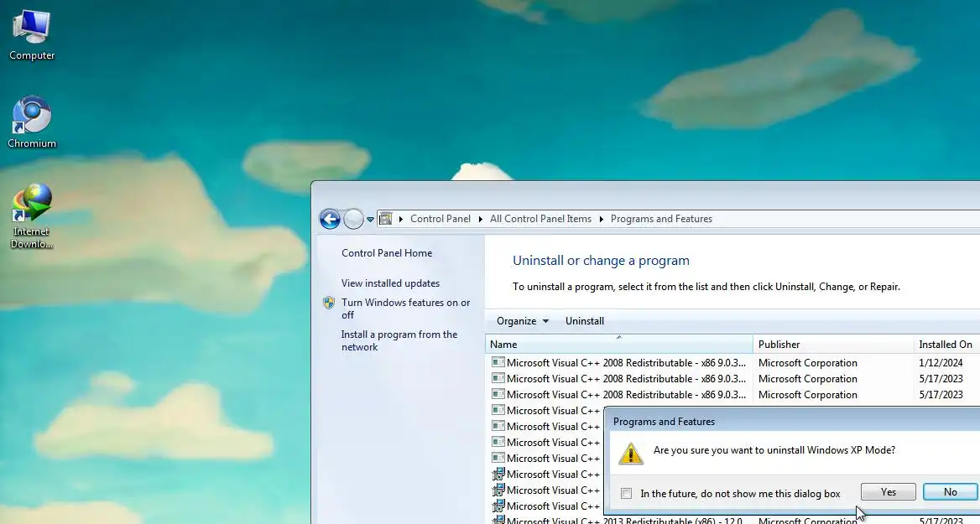Open the Internet Download Manager desktop shortcut
The width and height of the screenshot is (980, 524).
(x=32, y=216)
